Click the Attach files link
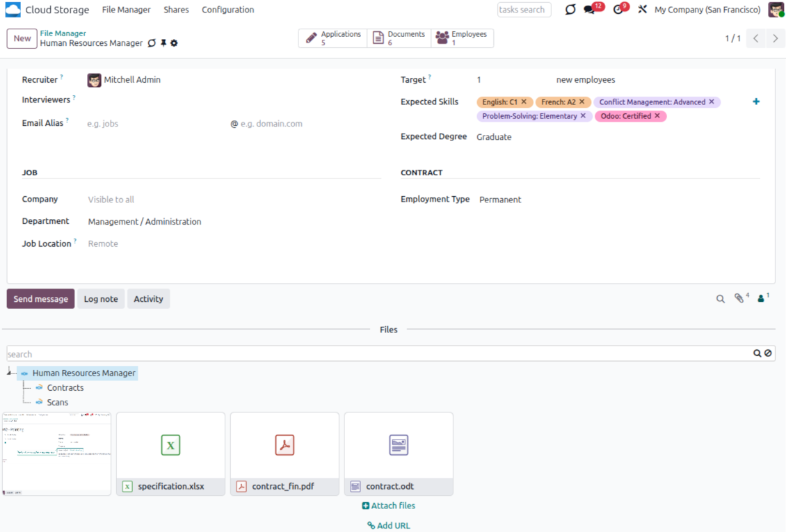 click(389, 506)
